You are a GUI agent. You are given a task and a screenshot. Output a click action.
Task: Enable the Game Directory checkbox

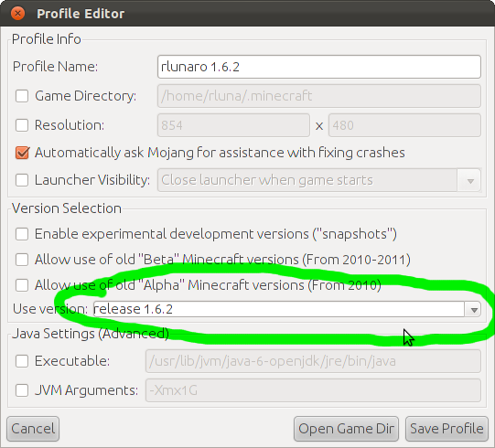point(22,96)
